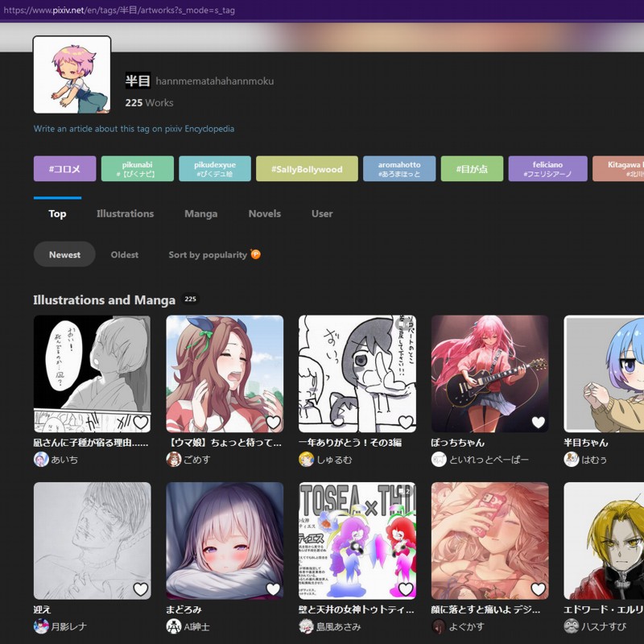Like the ぼっちちゃん artwork with heart
The image size is (644, 644).
(x=539, y=422)
